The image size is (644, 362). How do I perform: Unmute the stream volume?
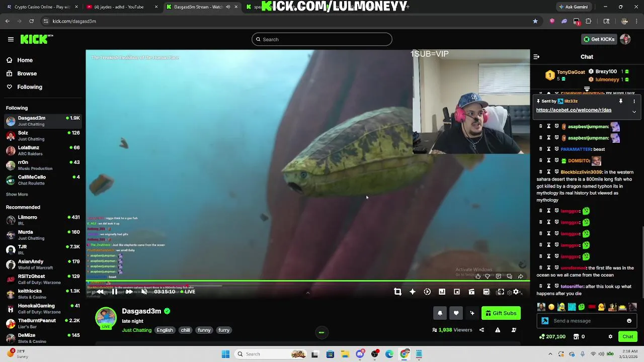click(144, 292)
